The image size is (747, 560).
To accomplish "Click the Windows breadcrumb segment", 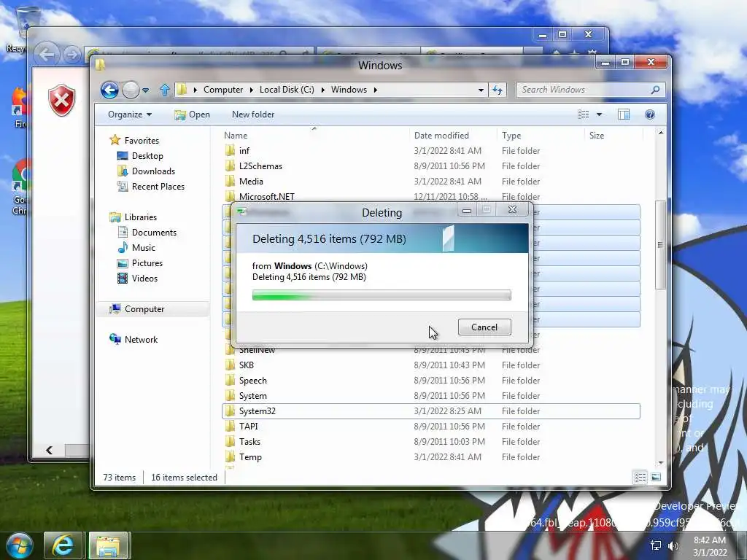I will (x=349, y=90).
